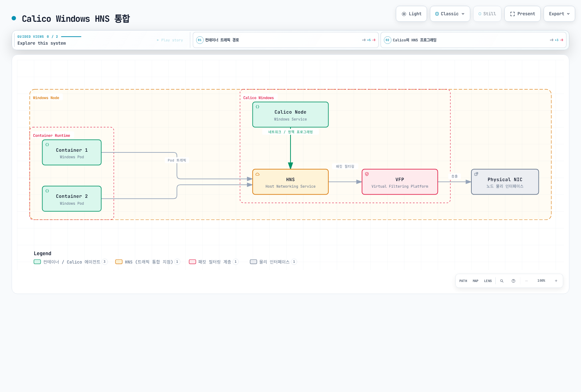Open guided view 01 컨테이너 트래픽 경로
This screenshot has height=392, width=581.
(286, 40)
